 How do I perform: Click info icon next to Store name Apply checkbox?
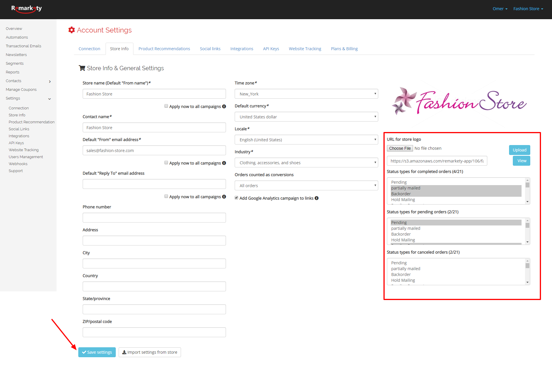pos(224,106)
